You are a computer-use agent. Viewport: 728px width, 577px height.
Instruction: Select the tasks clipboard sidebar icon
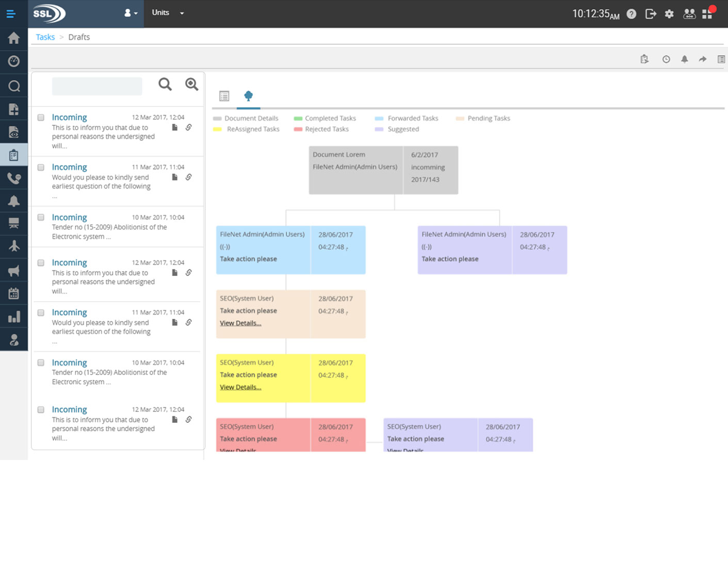[14, 155]
